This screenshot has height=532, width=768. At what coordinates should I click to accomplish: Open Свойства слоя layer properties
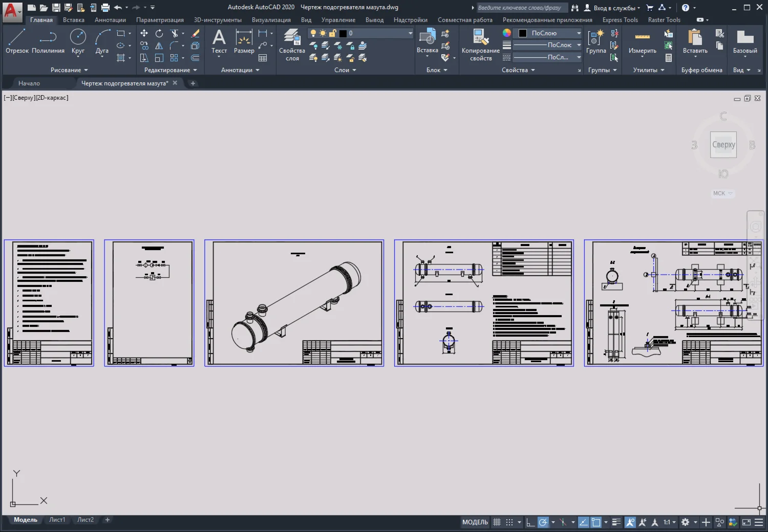[x=292, y=45]
